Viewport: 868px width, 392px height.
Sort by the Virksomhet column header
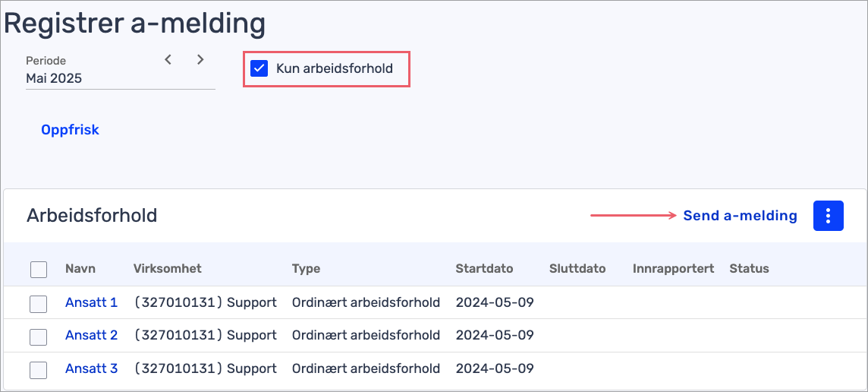coord(167,268)
